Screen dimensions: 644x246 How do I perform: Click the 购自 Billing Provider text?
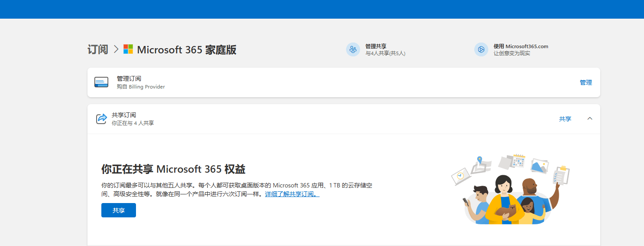[141, 86]
